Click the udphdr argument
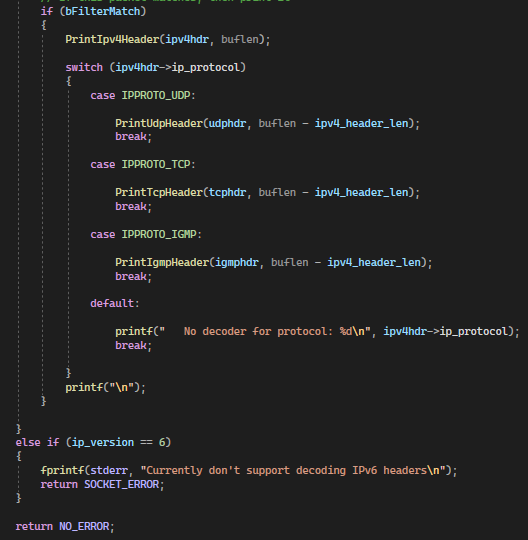The height and width of the screenshot is (540, 528). (227, 123)
